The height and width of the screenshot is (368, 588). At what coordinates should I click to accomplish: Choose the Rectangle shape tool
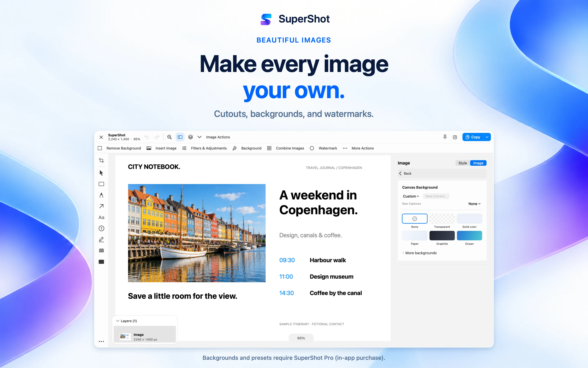coord(101,184)
